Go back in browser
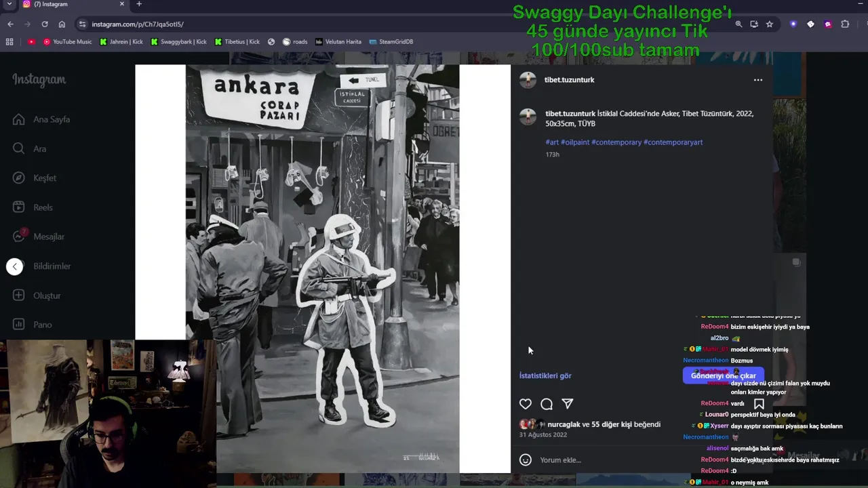The image size is (868, 488). click(x=10, y=24)
